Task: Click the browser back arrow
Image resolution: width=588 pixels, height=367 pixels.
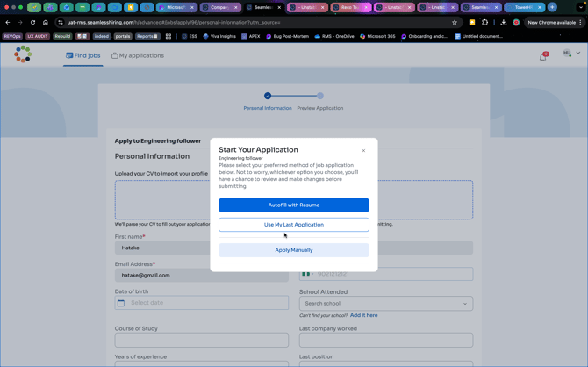Action: (x=8, y=23)
